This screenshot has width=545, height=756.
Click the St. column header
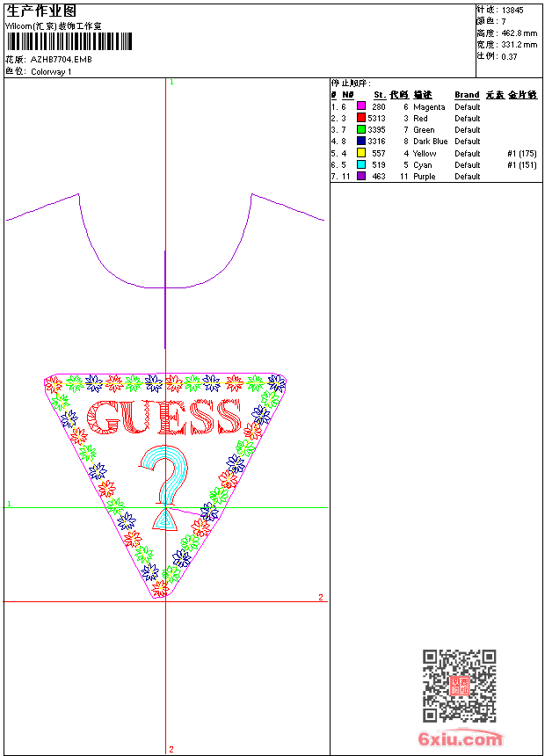[380, 95]
